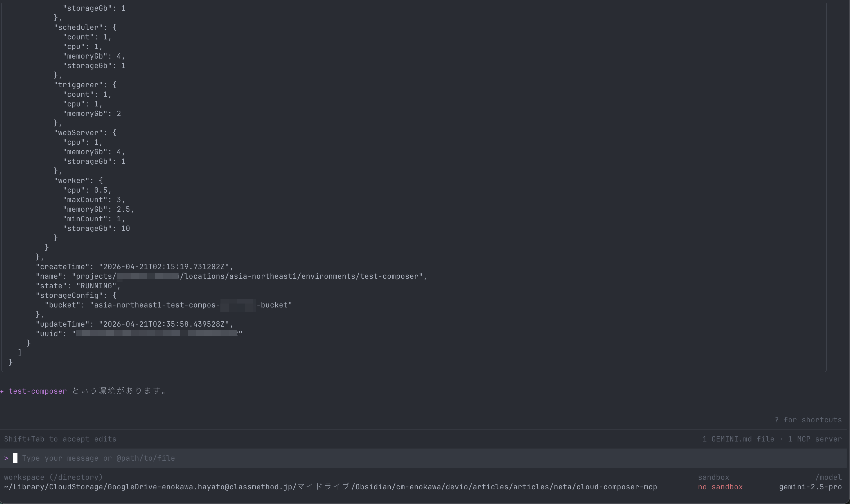Select the no sandbox status indicator
Image resolution: width=850 pixels, height=504 pixels.
[x=721, y=487]
